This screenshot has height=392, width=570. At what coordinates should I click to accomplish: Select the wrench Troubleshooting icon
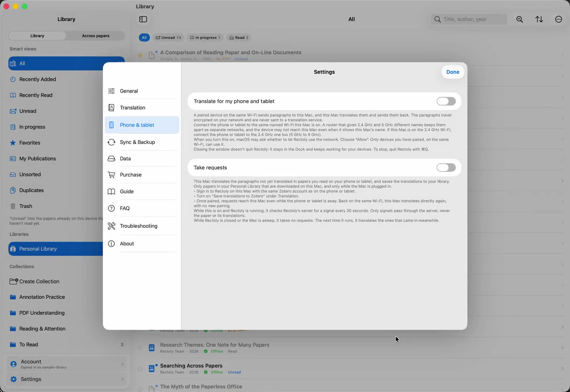pos(112,226)
